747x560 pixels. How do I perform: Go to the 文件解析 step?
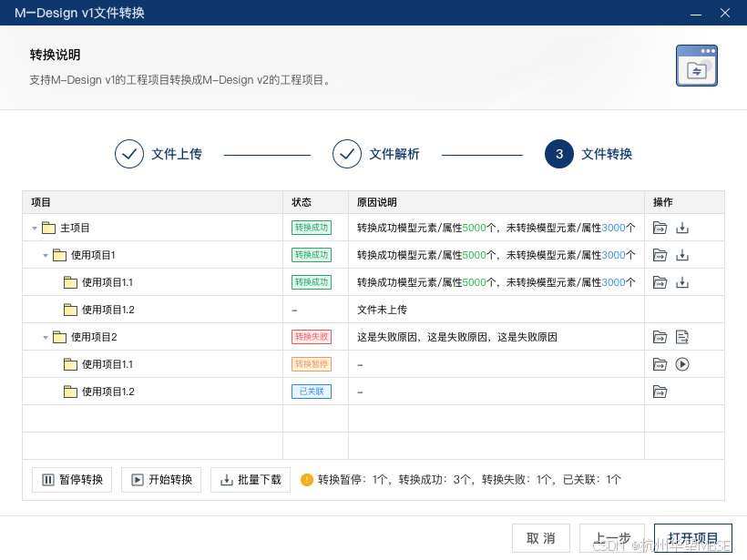click(x=376, y=154)
